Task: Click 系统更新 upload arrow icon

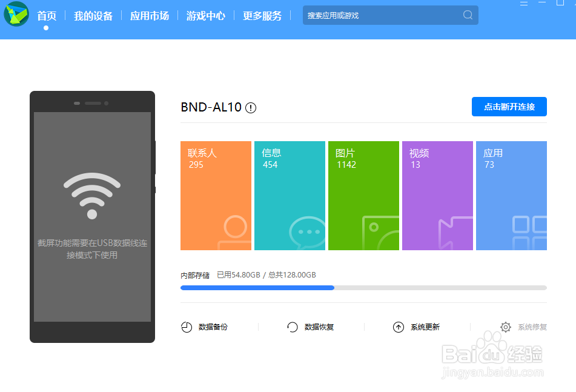Action: 398,327
